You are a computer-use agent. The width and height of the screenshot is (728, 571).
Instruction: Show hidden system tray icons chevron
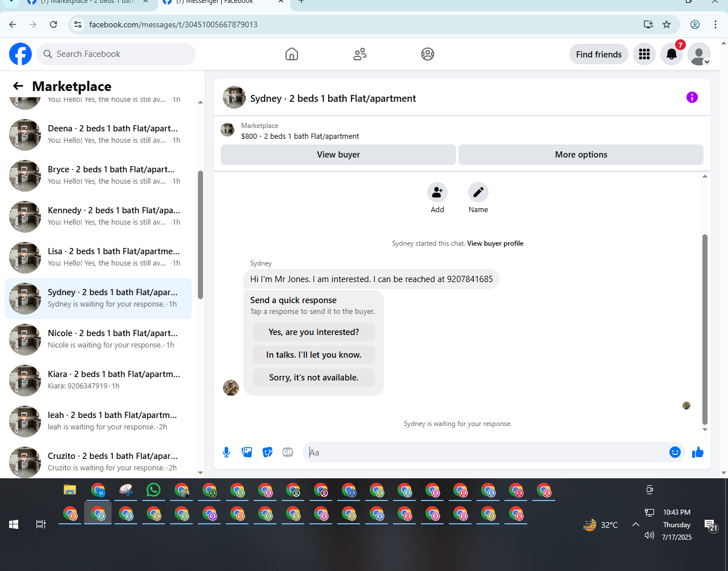point(636,524)
